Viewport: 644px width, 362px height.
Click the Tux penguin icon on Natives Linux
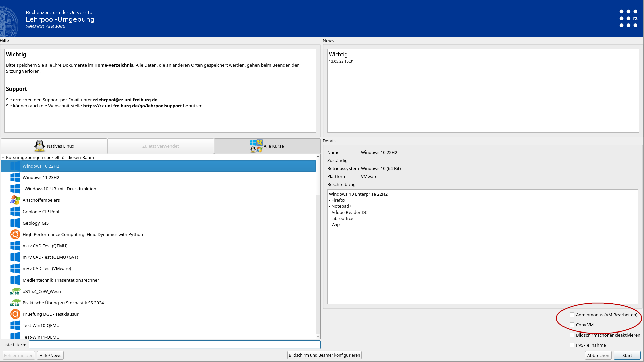[40, 146]
